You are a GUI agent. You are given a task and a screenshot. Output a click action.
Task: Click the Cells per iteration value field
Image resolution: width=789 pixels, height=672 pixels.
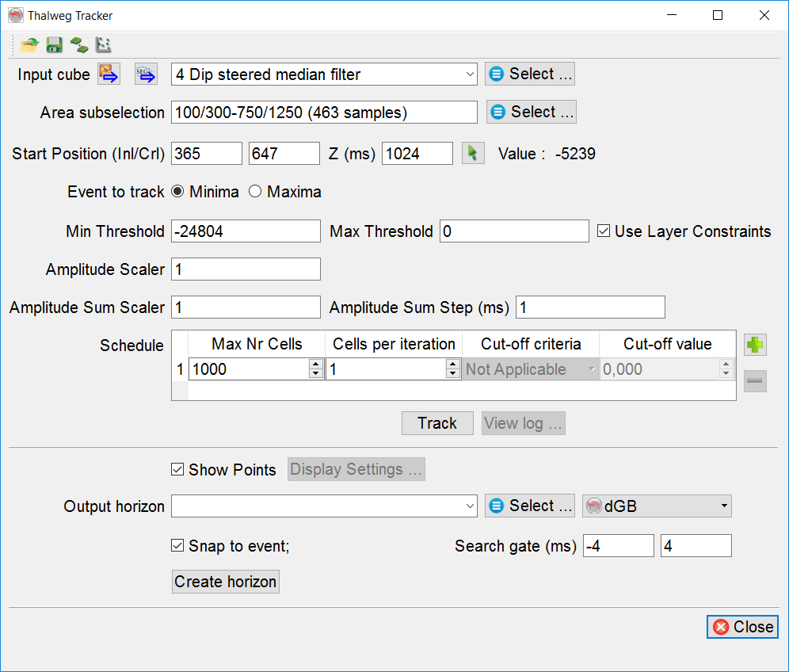pyautogui.click(x=386, y=369)
